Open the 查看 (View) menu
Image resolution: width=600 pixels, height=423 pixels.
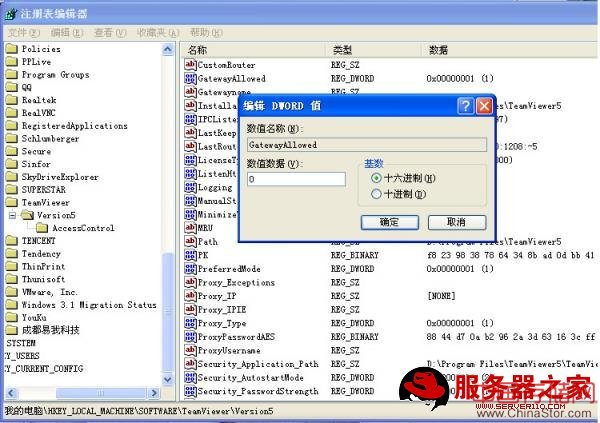click(104, 33)
